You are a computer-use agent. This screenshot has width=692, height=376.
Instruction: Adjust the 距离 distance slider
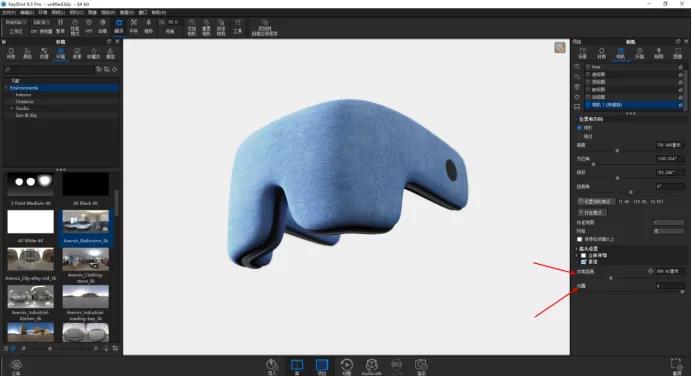coord(617,150)
